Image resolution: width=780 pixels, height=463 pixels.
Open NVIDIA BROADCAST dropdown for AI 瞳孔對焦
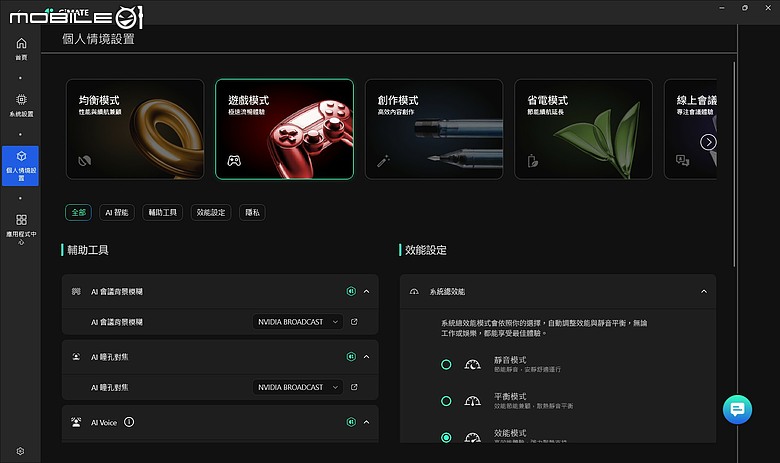coord(297,387)
